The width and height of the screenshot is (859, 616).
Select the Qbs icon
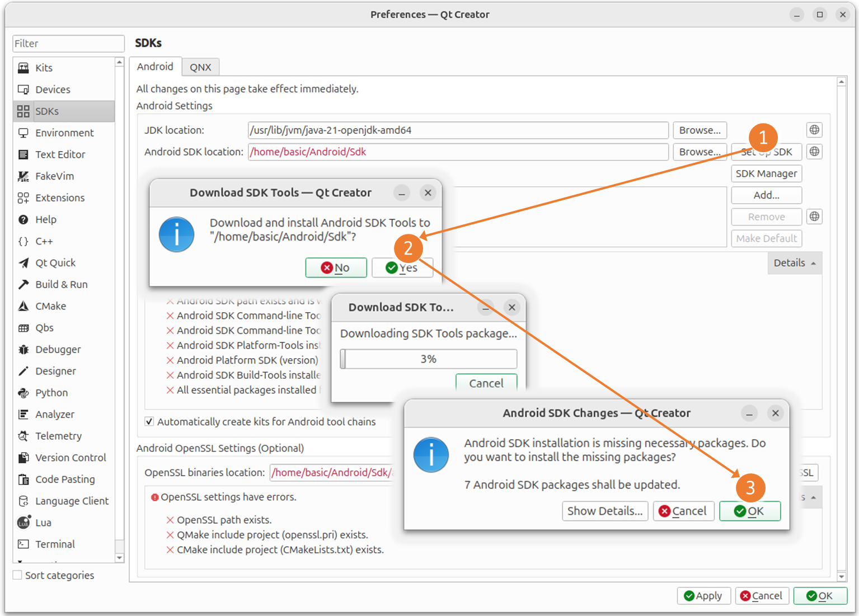point(23,328)
